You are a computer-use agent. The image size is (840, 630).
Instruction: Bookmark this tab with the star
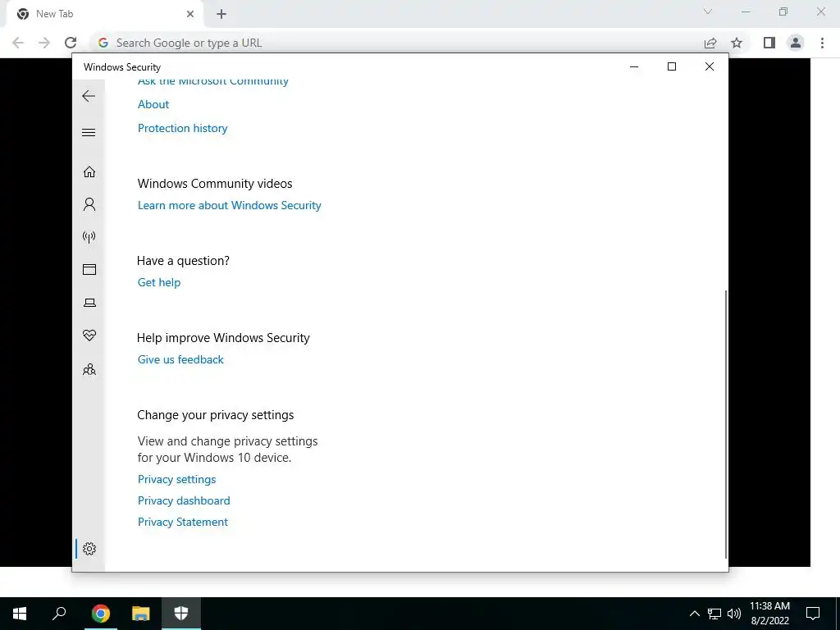point(737,43)
